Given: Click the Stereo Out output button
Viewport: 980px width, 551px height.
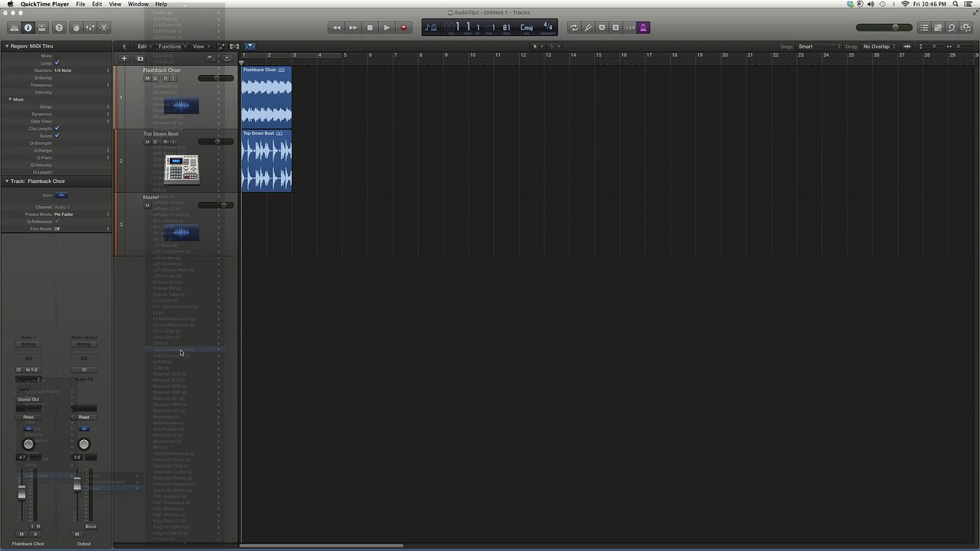Looking at the screenshot, I should (x=28, y=399).
